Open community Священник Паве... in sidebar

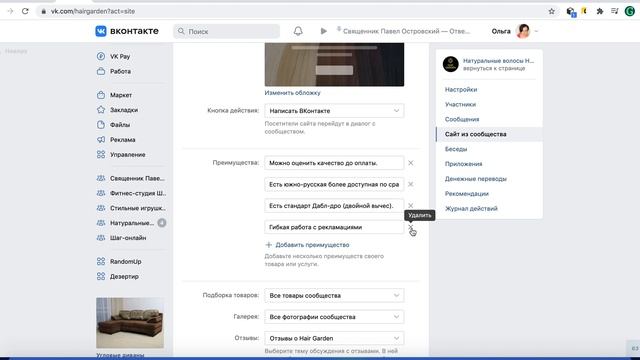[137, 178]
